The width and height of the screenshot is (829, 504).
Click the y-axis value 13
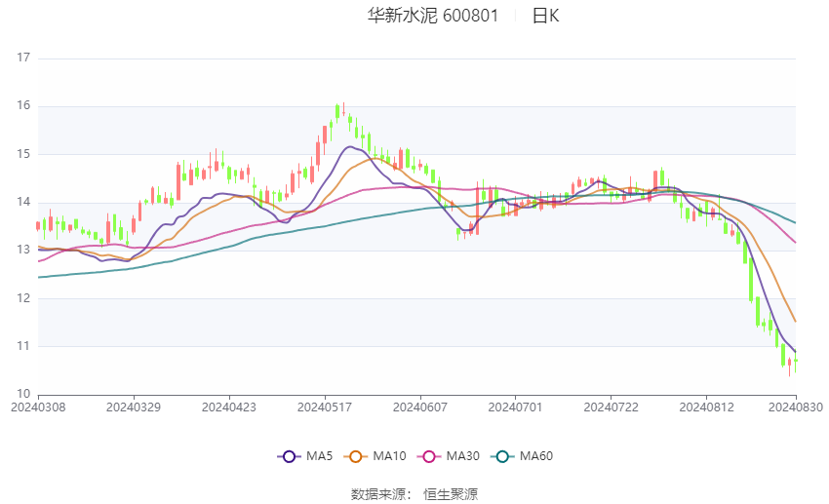(23, 250)
